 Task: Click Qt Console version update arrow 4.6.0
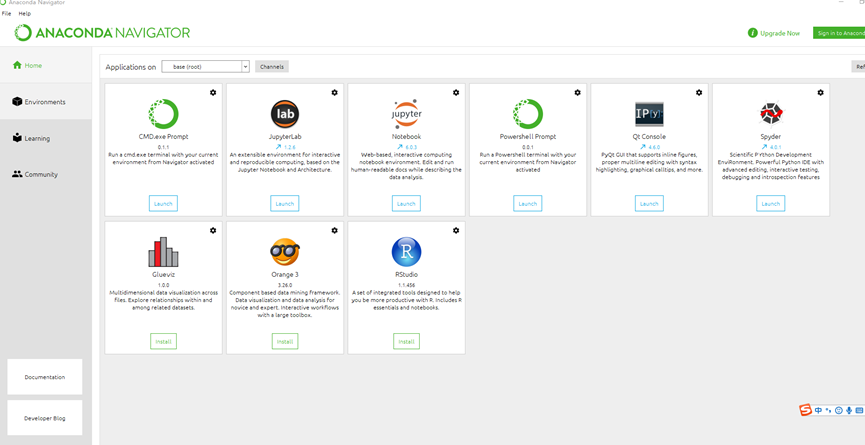[649, 147]
